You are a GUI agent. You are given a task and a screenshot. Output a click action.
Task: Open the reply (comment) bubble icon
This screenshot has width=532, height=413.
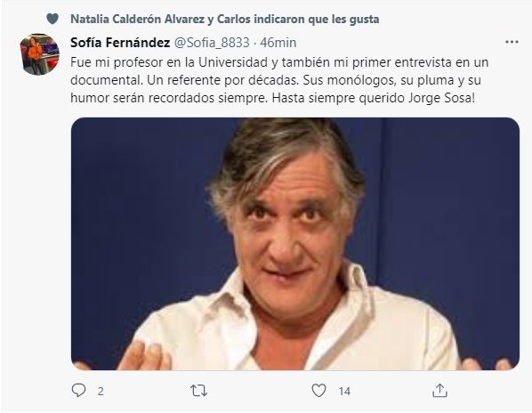(78, 391)
